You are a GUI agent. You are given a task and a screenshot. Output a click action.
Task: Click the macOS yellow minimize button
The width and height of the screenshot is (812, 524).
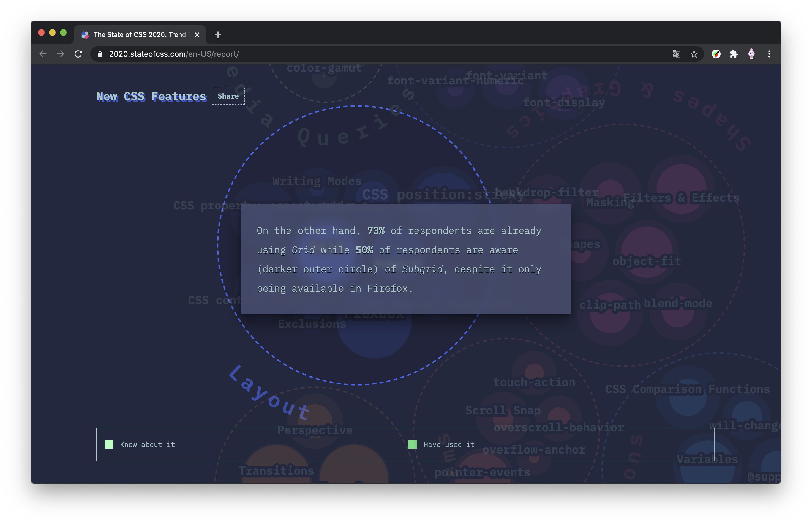click(52, 33)
